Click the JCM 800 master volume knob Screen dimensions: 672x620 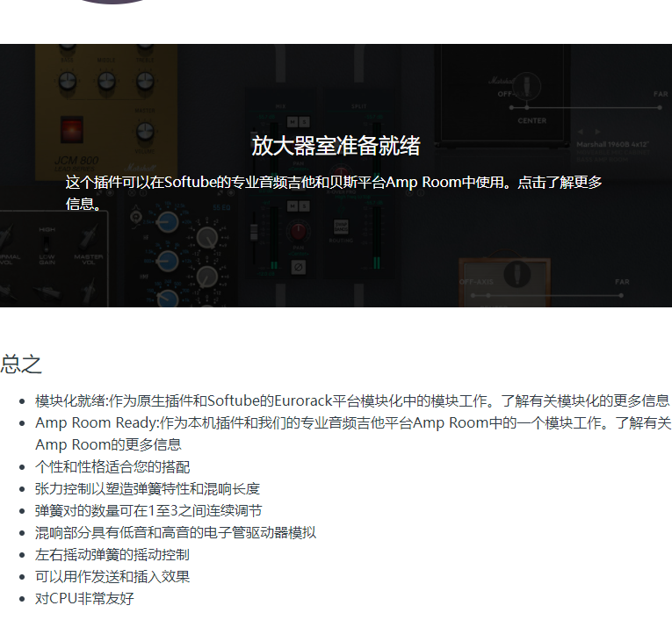[145, 132]
